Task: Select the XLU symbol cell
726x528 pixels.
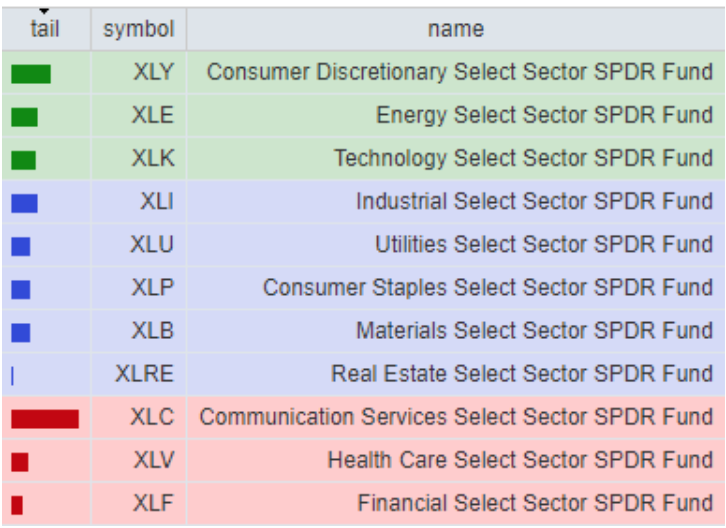Action: click(152, 245)
